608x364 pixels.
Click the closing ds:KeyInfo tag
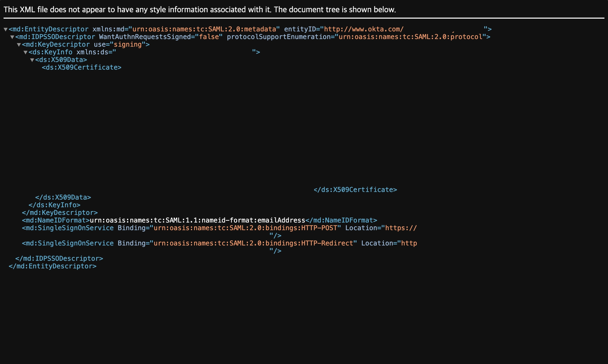pos(54,205)
